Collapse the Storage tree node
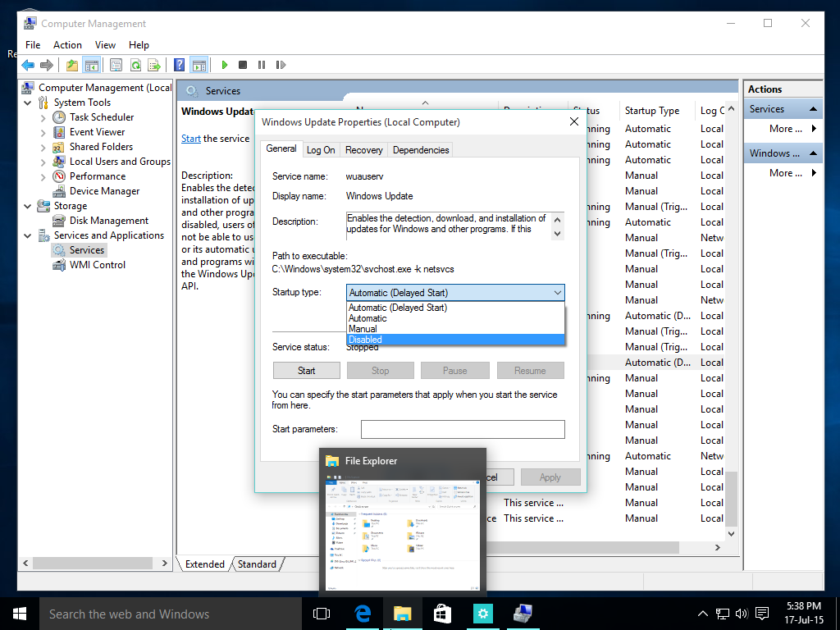840x630 pixels. pyautogui.click(x=28, y=206)
